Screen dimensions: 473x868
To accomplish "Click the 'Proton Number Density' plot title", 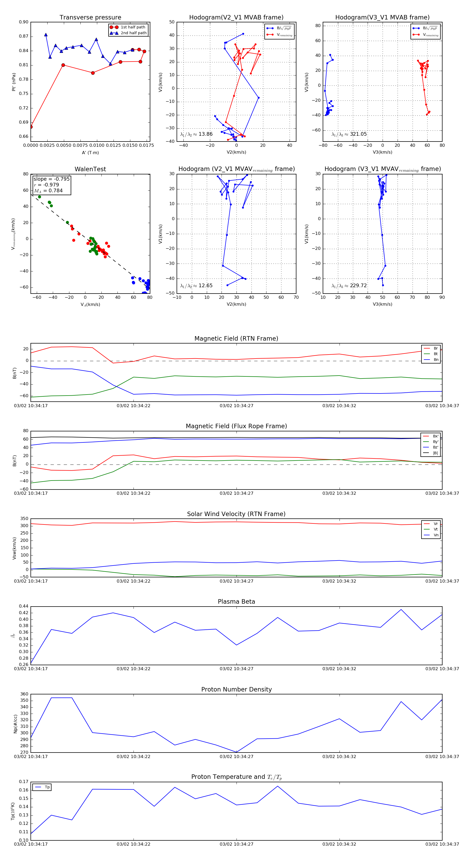I will click(x=236, y=689).
